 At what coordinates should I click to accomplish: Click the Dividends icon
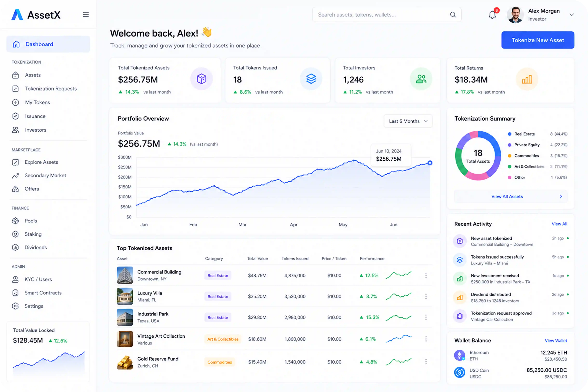point(16,247)
